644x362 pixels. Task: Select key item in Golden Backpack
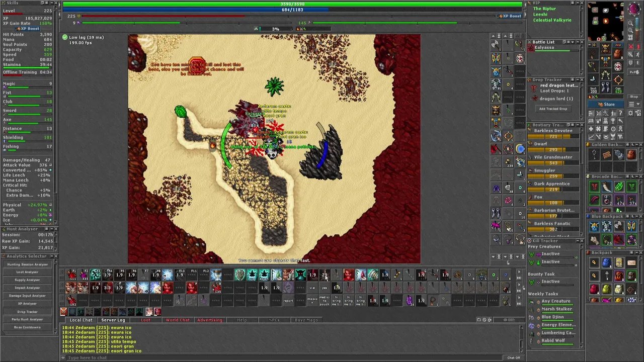[594, 154]
